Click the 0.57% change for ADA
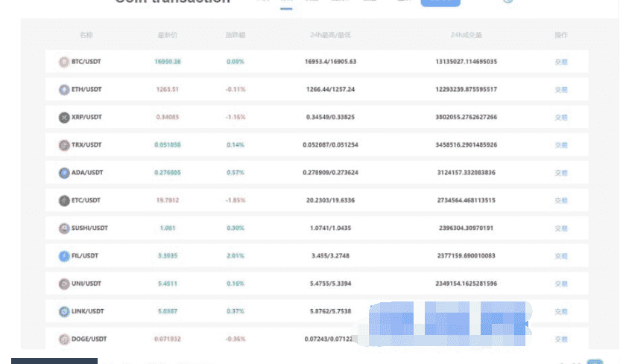Image resolution: width=626 pixels, height=364 pixels. click(235, 173)
